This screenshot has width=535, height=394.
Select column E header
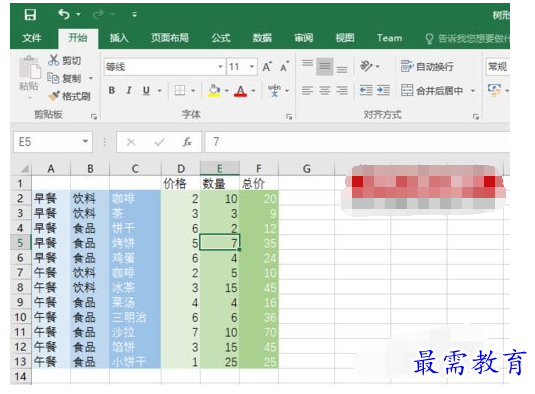click(220, 169)
